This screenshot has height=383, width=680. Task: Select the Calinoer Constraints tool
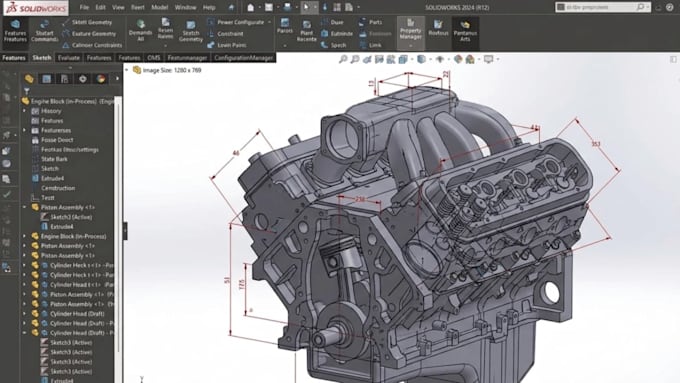coord(92,45)
